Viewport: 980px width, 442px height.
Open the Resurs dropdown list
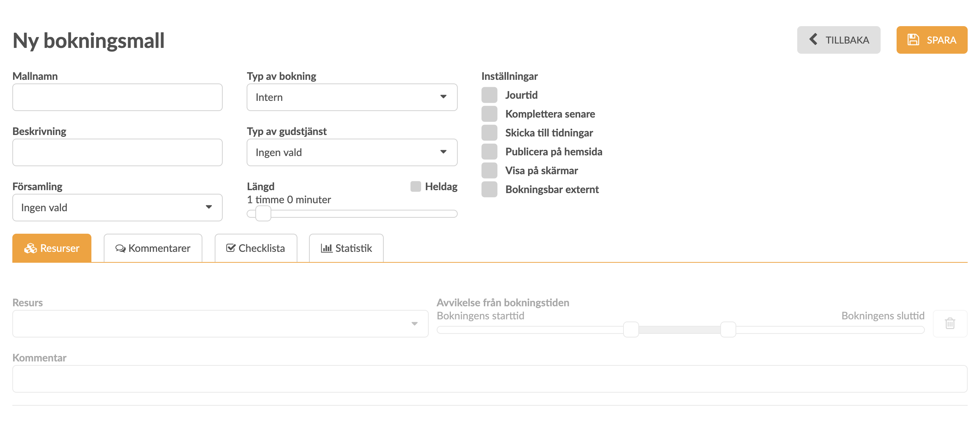pyautogui.click(x=220, y=324)
